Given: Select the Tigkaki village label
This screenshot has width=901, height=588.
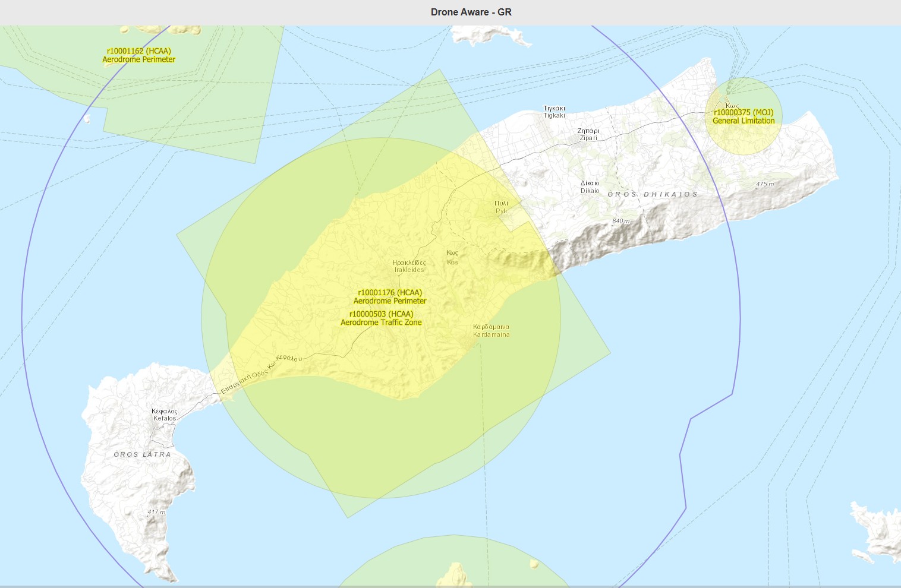Looking at the screenshot, I should pos(555,112).
